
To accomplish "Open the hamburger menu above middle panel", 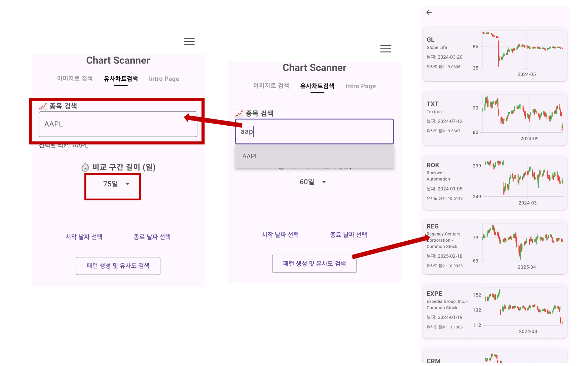I will 386,49.
